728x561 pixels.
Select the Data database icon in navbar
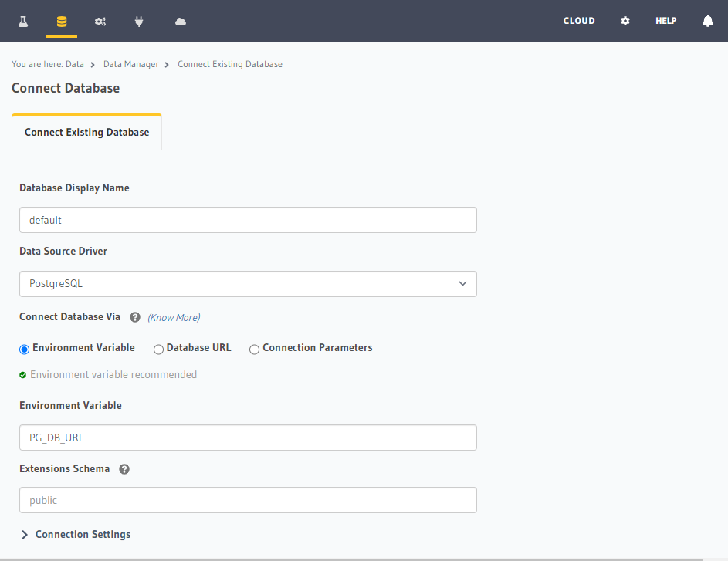click(x=61, y=20)
